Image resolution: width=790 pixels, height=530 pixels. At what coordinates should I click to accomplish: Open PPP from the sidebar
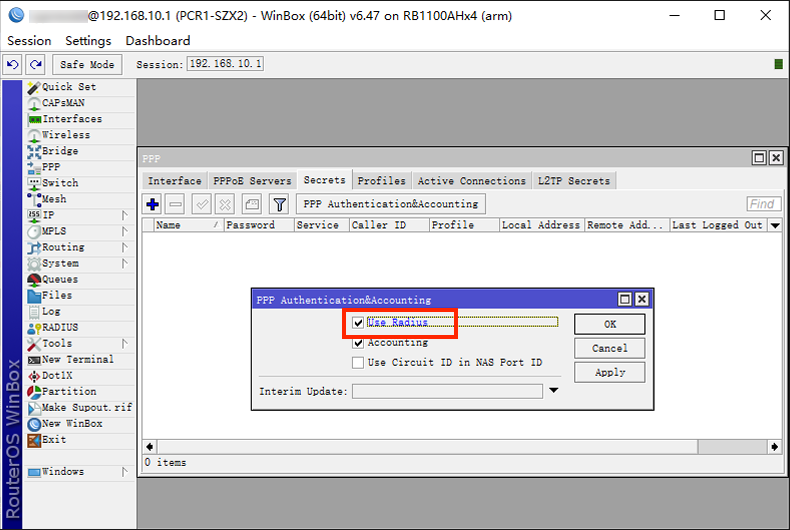point(81,167)
